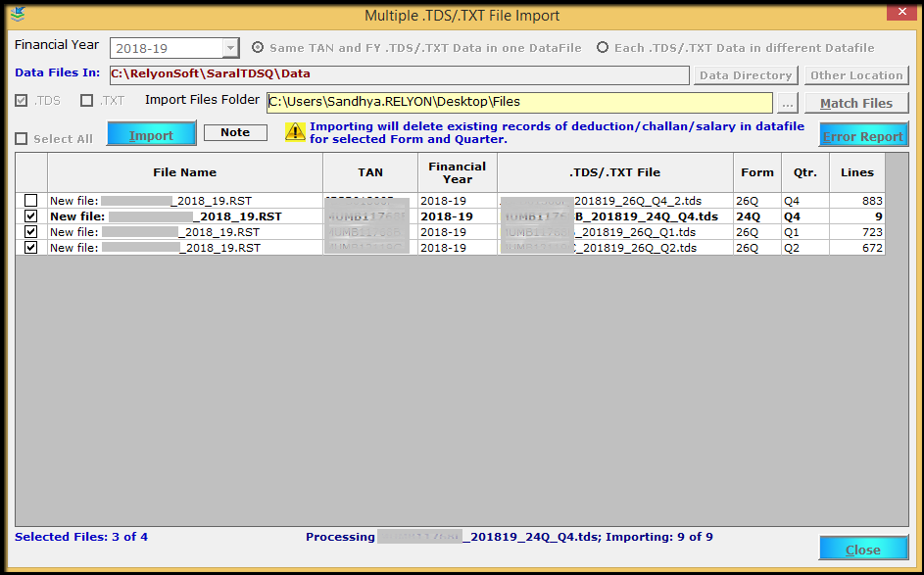Click the File Name column header

[185, 172]
